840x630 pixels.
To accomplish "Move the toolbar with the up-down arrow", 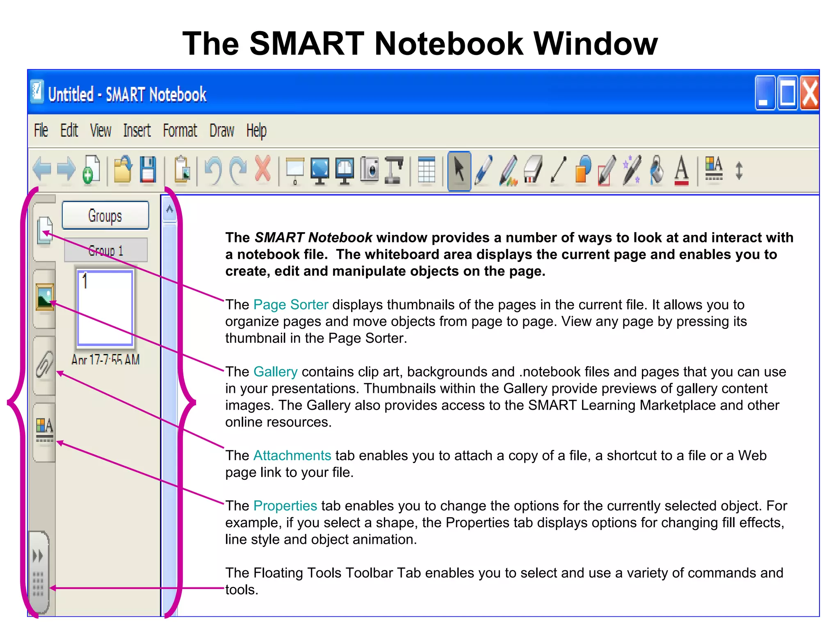I will [739, 171].
